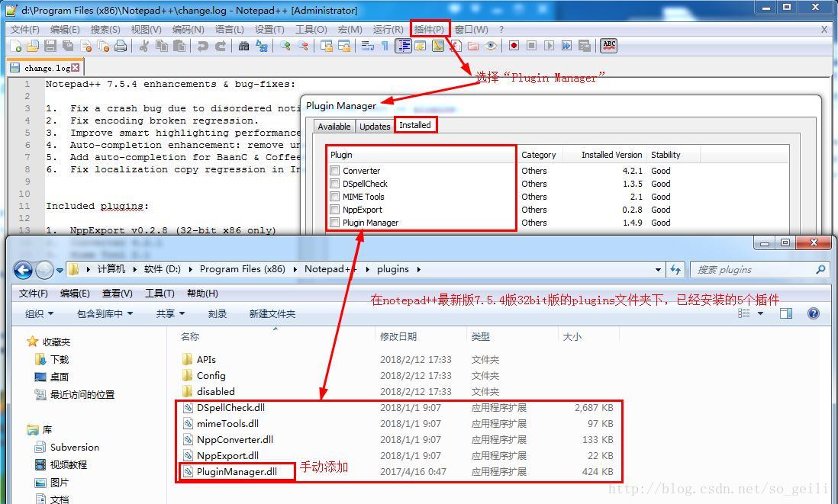Image resolution: width=838 pixels, height=504 pixels.
Task: Click the Print toolbar icon
Action: point(121,46)
